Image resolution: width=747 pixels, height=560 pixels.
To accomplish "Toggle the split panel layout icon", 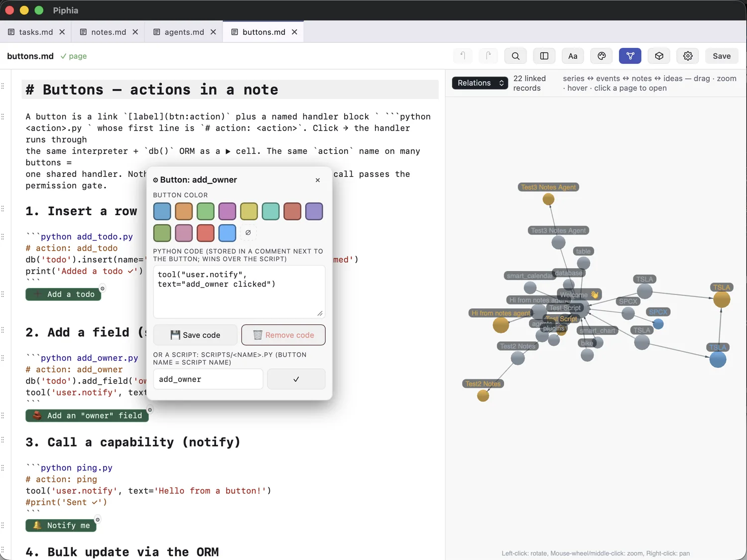I will click(544, 56).
